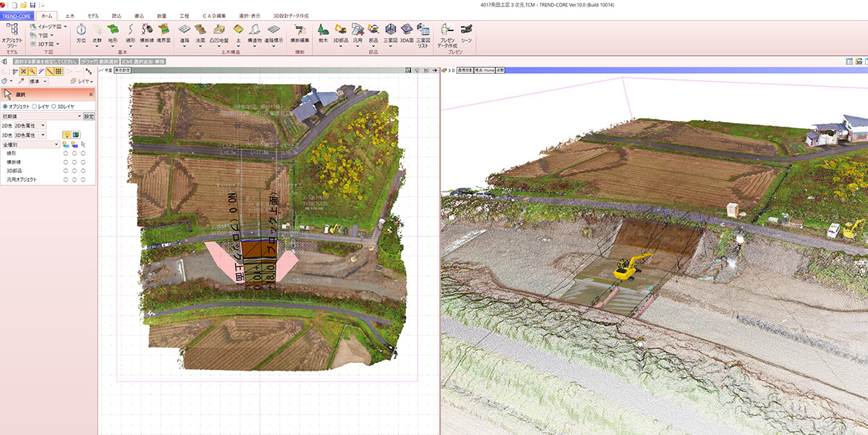868x435 pixels.
Task: Collapse the 選択 panel header
Action: coord(90,94)
